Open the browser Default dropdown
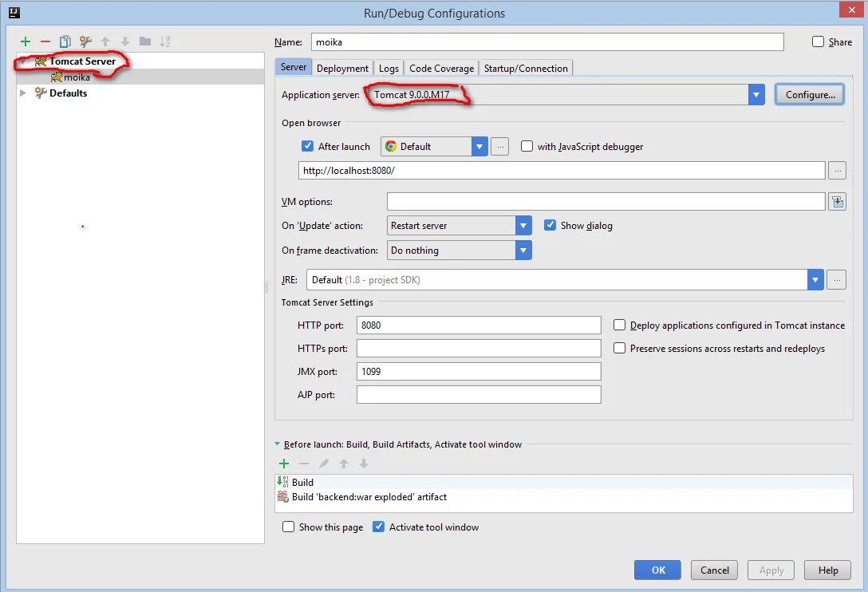Viewport: 868px width, 592px height. 479,147
